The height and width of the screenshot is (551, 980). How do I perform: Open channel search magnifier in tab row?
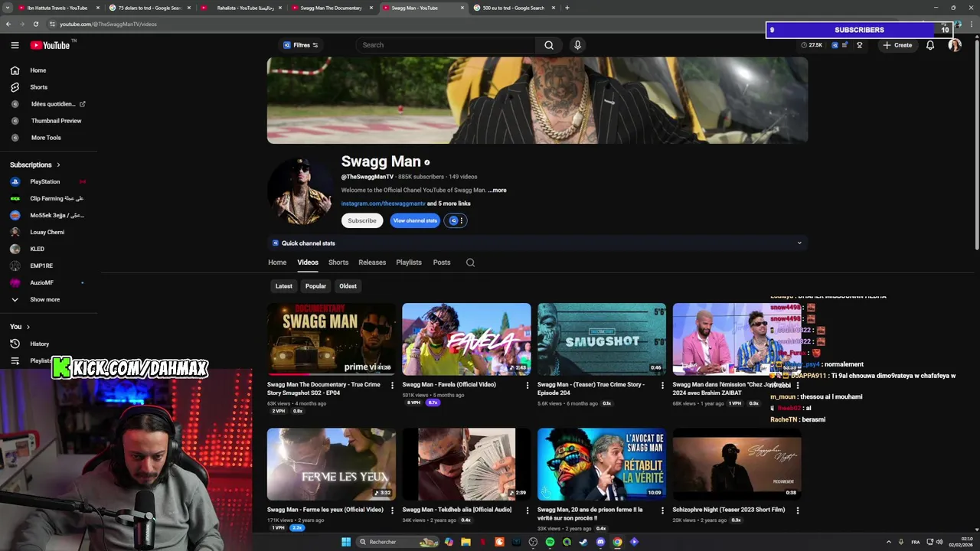point(470,262)
